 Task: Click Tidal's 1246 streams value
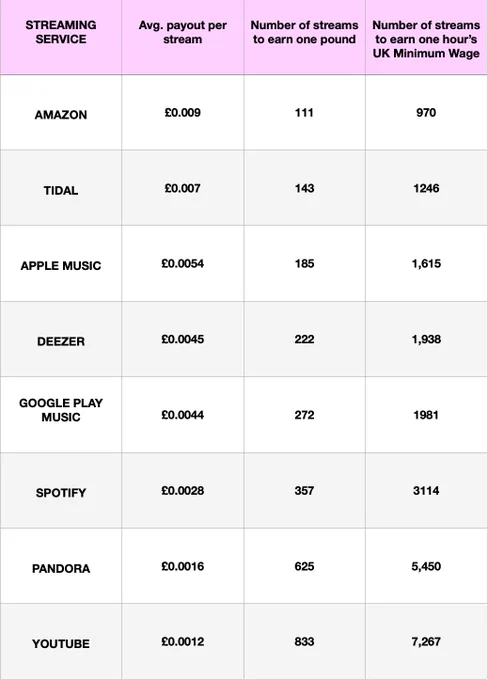426,188
